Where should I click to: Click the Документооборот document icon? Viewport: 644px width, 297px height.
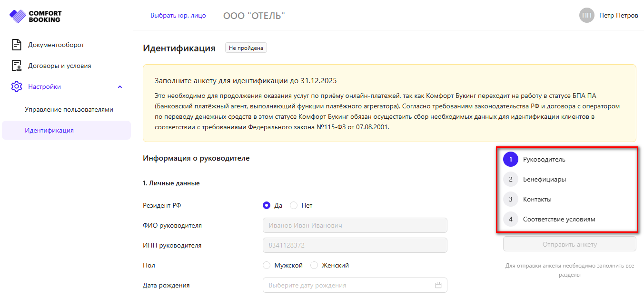(x=17, y=45)
